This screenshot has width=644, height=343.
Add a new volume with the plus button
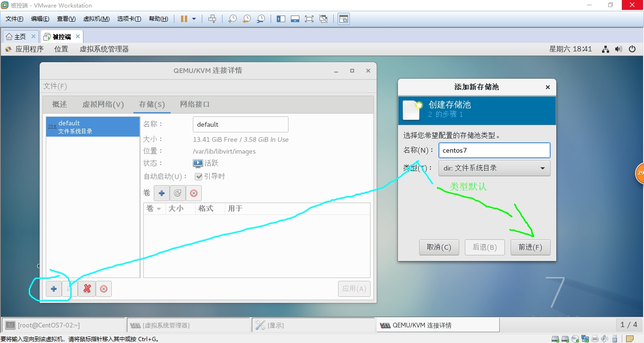162,193
